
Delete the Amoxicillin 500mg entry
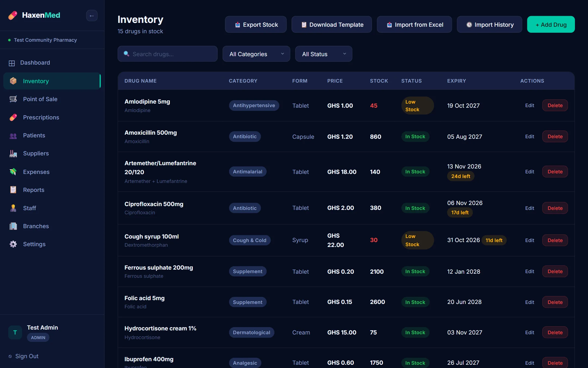555,137
